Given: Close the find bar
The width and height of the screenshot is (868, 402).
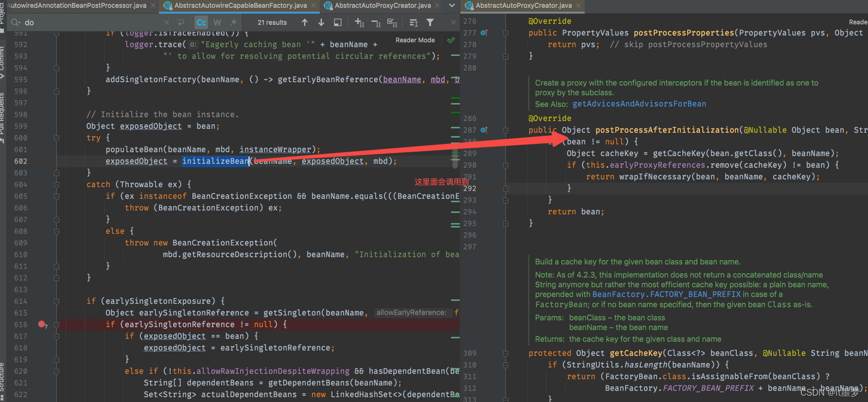Looking at the screenshot, I should [453, 22].
